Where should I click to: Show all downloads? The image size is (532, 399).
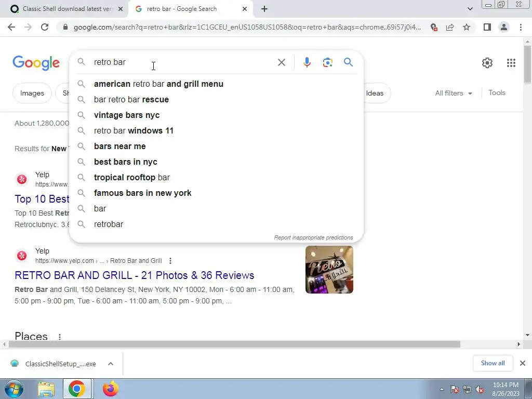[x=493, y=363]
